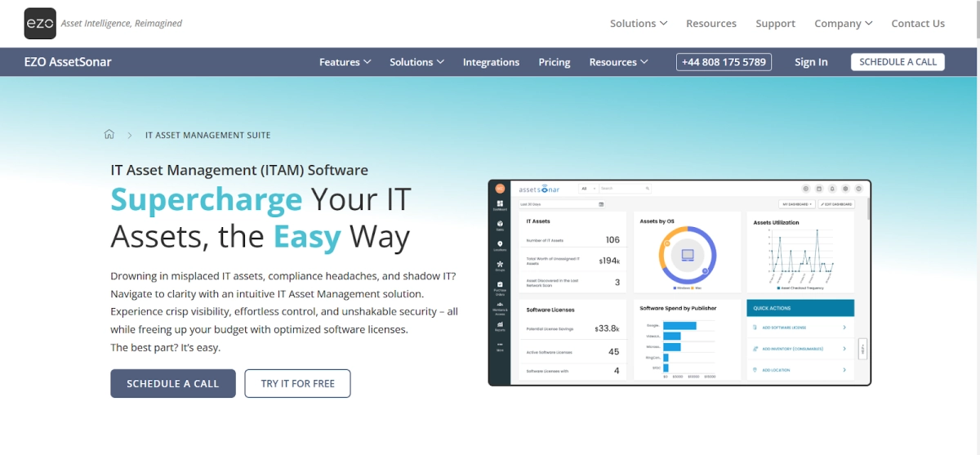This screenshot has width=980, height=455.
Task: Click Try It For Free
Action: point(298,384)
